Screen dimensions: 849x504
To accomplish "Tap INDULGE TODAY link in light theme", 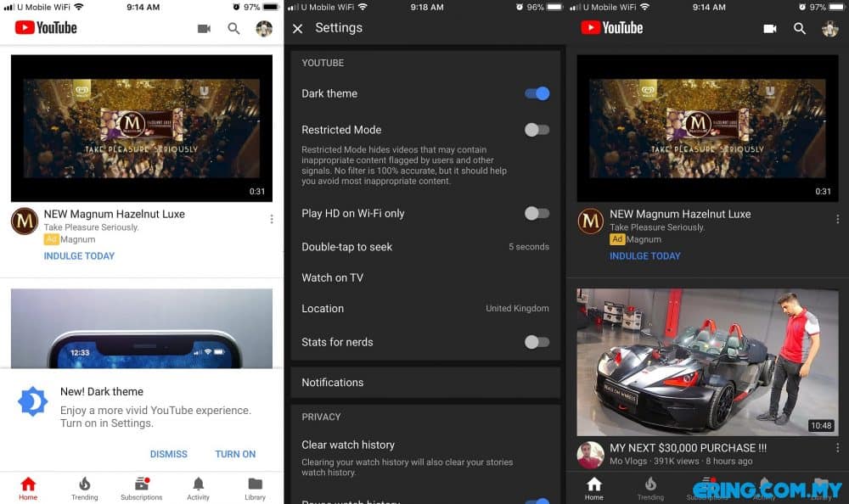I will click(x=79, y=256).
